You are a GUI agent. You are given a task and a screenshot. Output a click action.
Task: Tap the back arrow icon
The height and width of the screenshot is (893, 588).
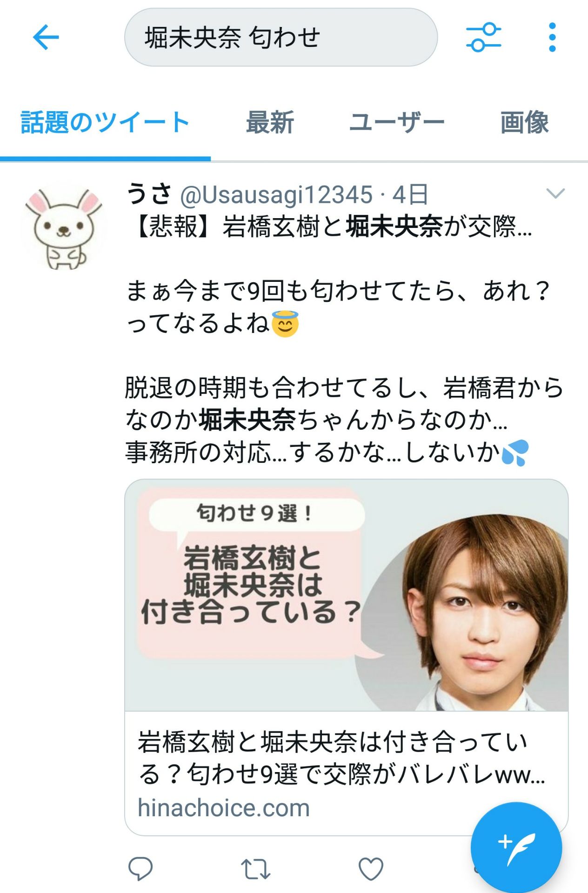pos(46,37)
